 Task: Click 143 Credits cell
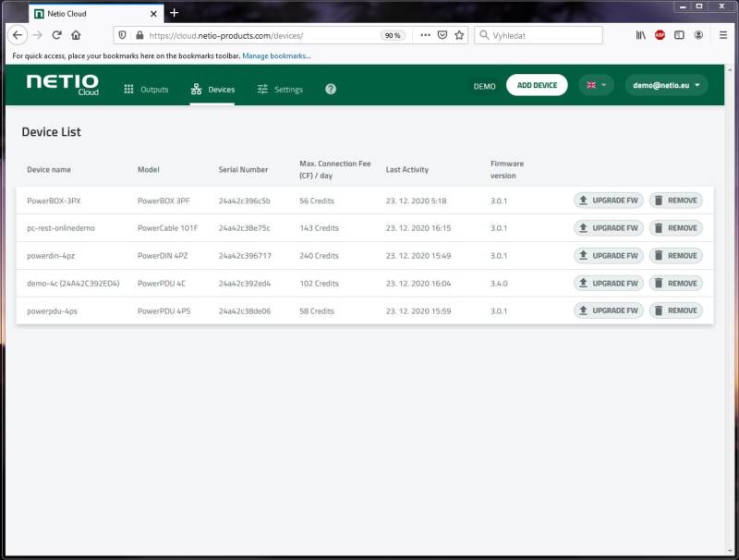coord(319,228)
